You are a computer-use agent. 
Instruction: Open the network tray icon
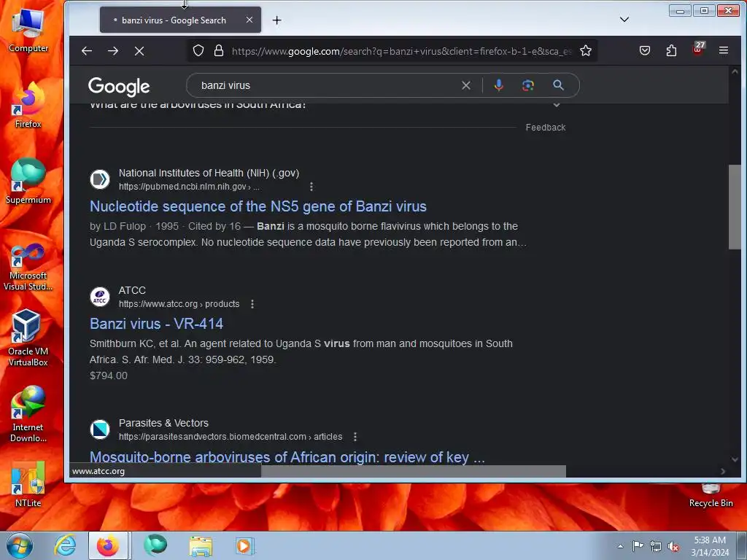(x=656, y=546)
